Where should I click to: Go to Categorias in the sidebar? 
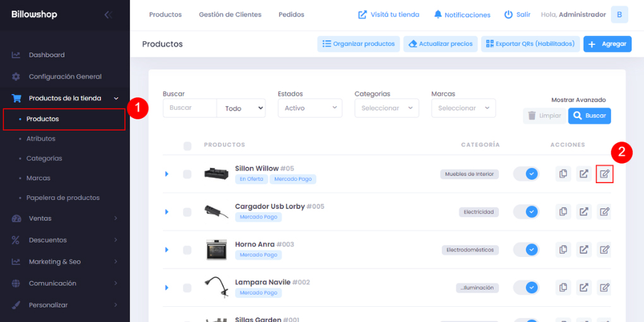pos(44,158)
